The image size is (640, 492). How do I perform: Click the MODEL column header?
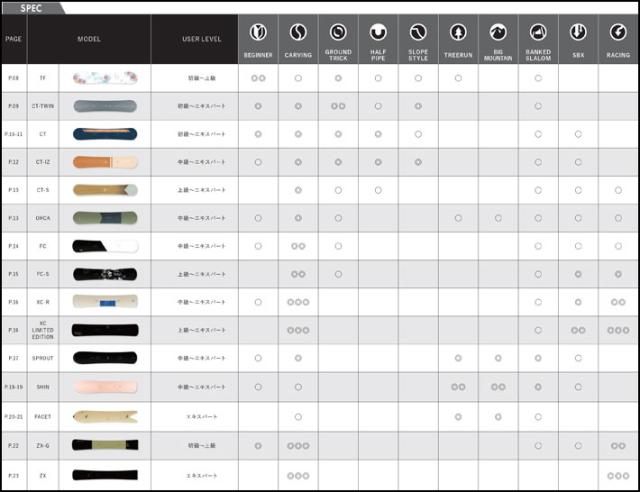(89, 39)
